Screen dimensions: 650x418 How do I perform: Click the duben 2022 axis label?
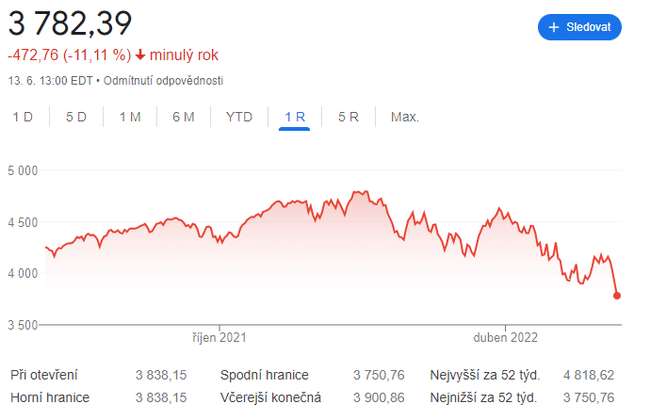pos(505,338)
